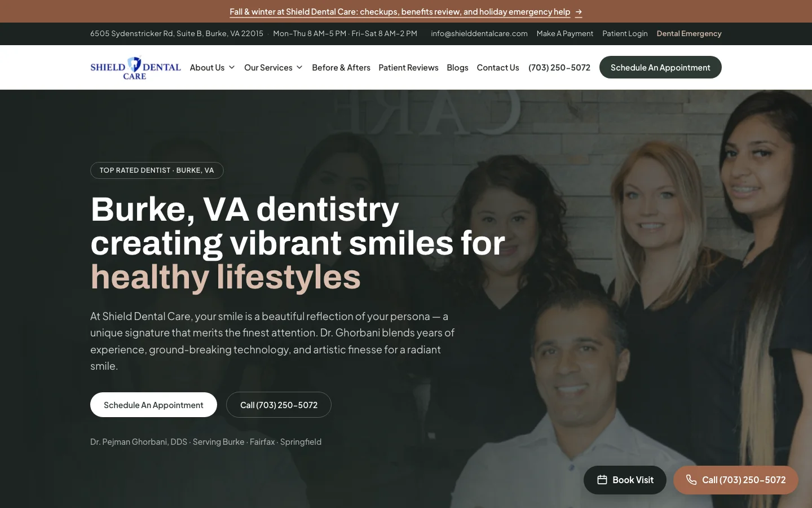
Task: Click the arrow icon in the announcement banner
Action: coord(579,12)
